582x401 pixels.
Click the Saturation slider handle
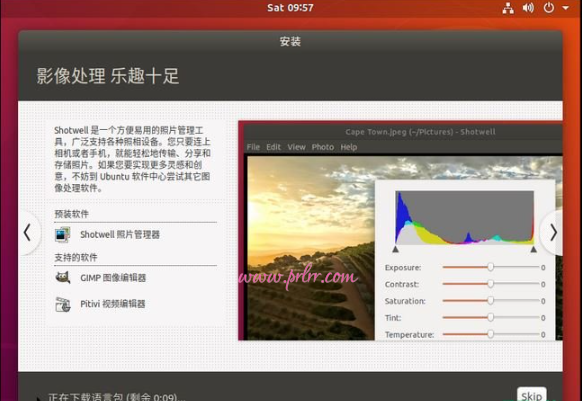(490, 300)
